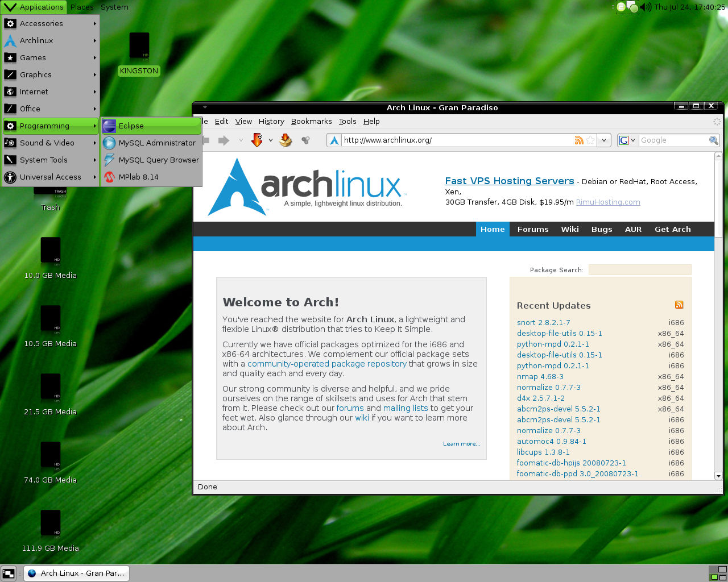Go to the AUR tab on Arch site
Viewport: 728px width, 582px height.
click(633, 229)
